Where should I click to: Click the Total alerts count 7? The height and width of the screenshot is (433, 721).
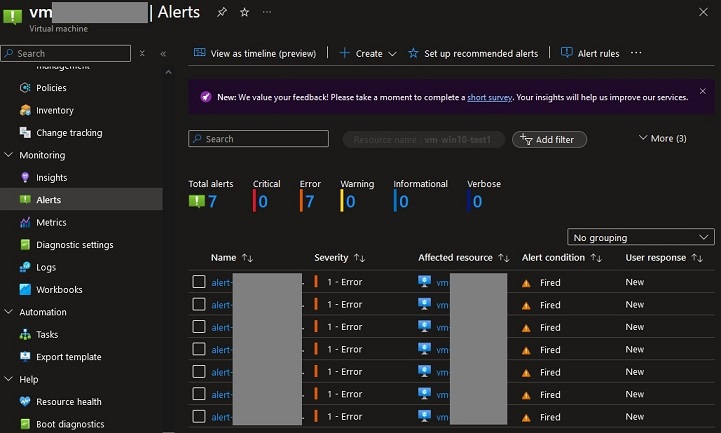tap(212, 201)
